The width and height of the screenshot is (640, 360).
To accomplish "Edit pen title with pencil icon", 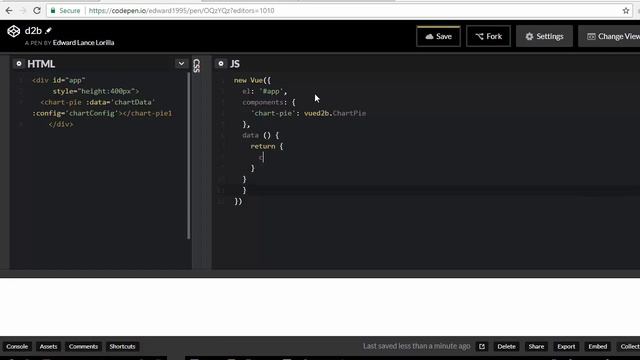I will pos(48,30).
